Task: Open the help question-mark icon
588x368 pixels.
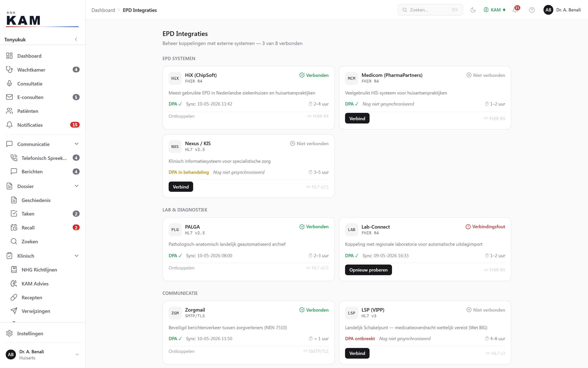Action: tap(532, 10)
